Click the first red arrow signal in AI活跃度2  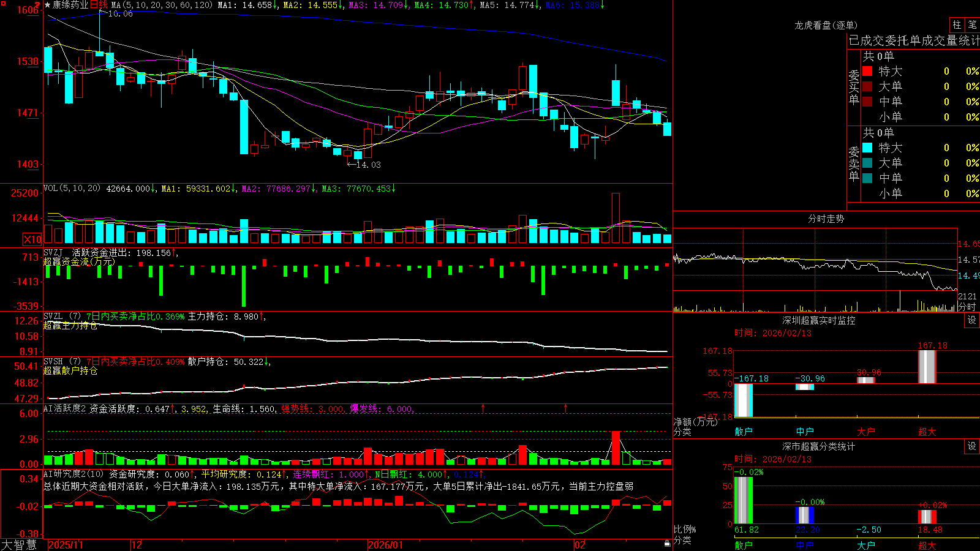click(x=483, y=408)
